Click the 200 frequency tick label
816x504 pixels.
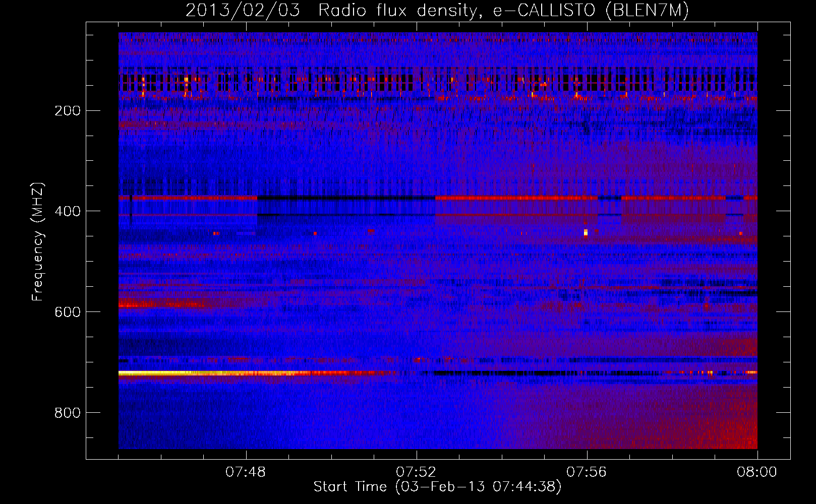(68, 111)
